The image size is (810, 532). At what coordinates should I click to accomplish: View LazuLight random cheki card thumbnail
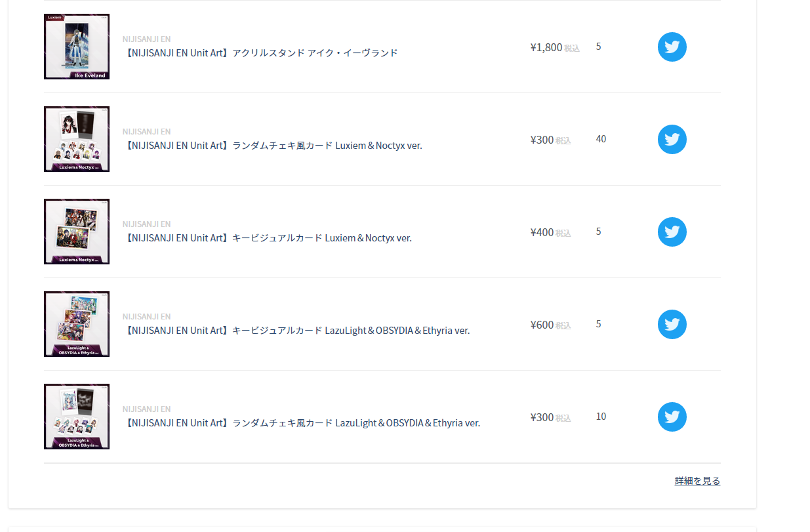[77, 417]
